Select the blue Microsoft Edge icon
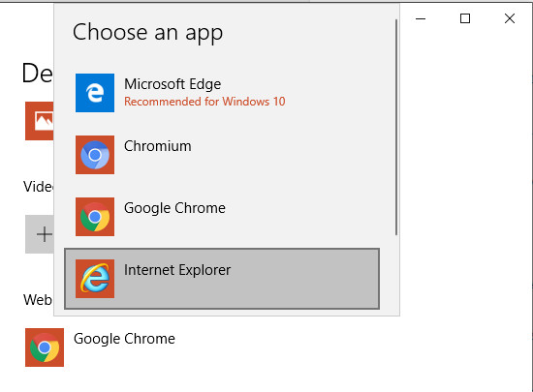This screenshot has height=392, width=533. [x=95, y=93]
